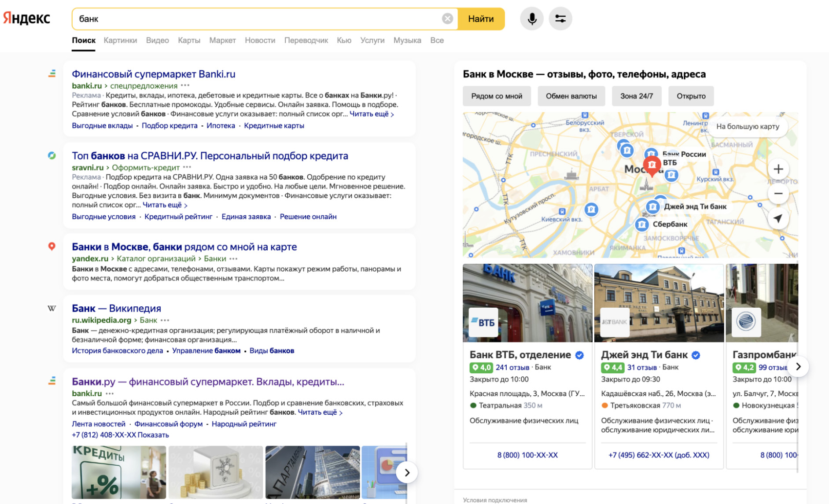Viewport: 829px width, 504px height.
Task: Click the Sravni.ru favicon
Action: pyautogui.click(x=52, y=155)
